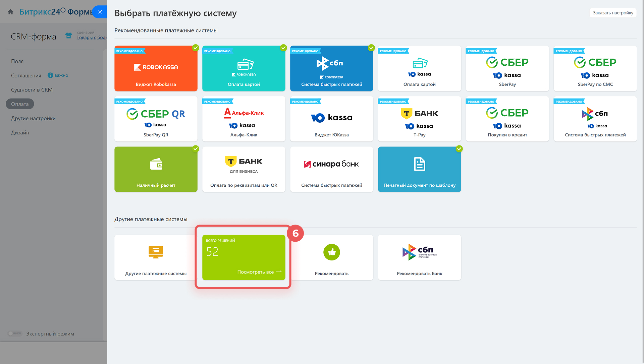Select the 'Оплата' sidebar item

pyautogui.click(x=20, y=104)
